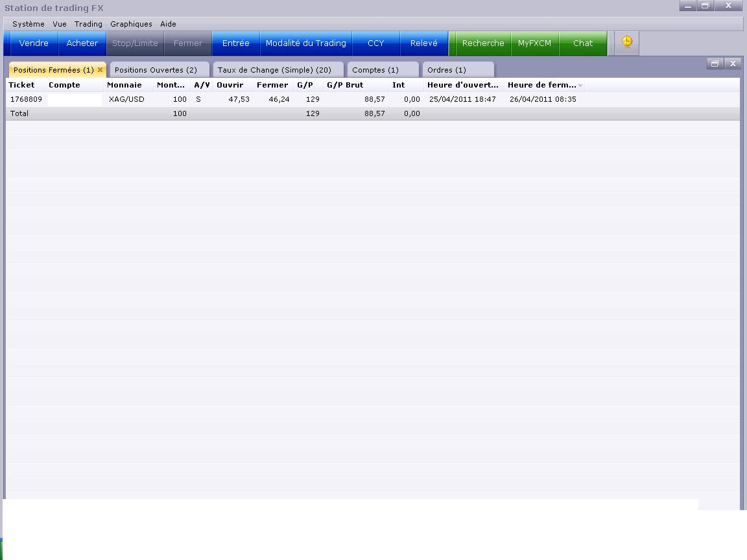The width and height of the screenshot is (747, 560).
Task: Click the Vendre toolbar button
Action: [x=34, y=43]
